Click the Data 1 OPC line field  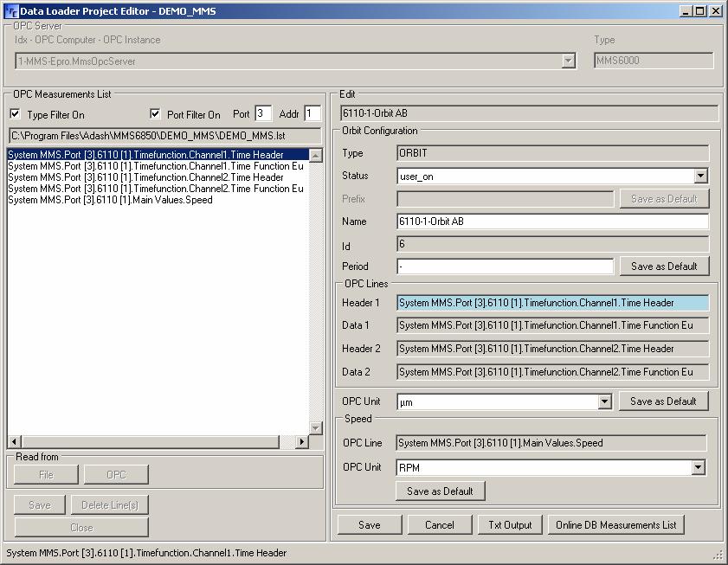point(552,325)
